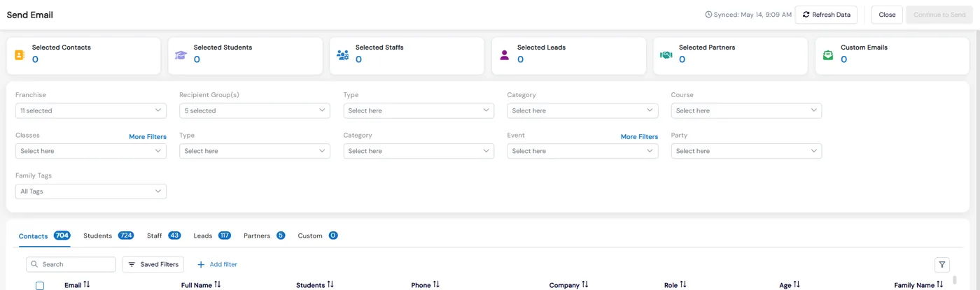This screenshot has width=980, height=290.
Task: Click More Filters next to Classes
Action: (148, 137)
